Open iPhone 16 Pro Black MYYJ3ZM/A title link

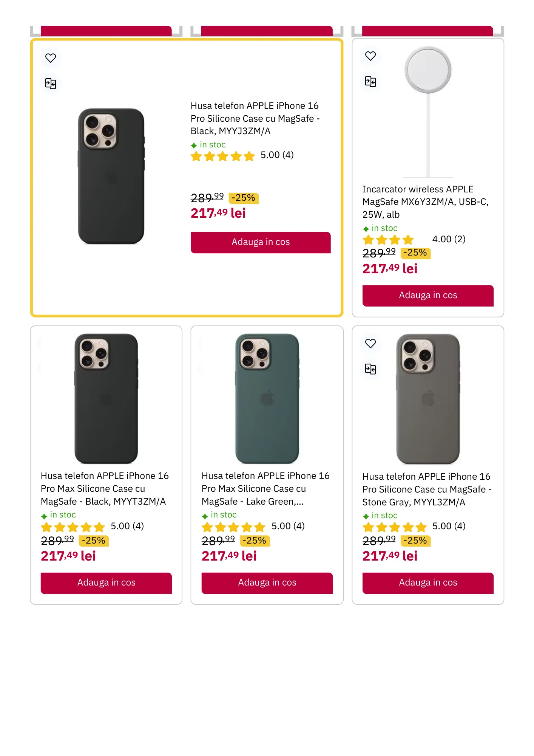click(255, 118)
